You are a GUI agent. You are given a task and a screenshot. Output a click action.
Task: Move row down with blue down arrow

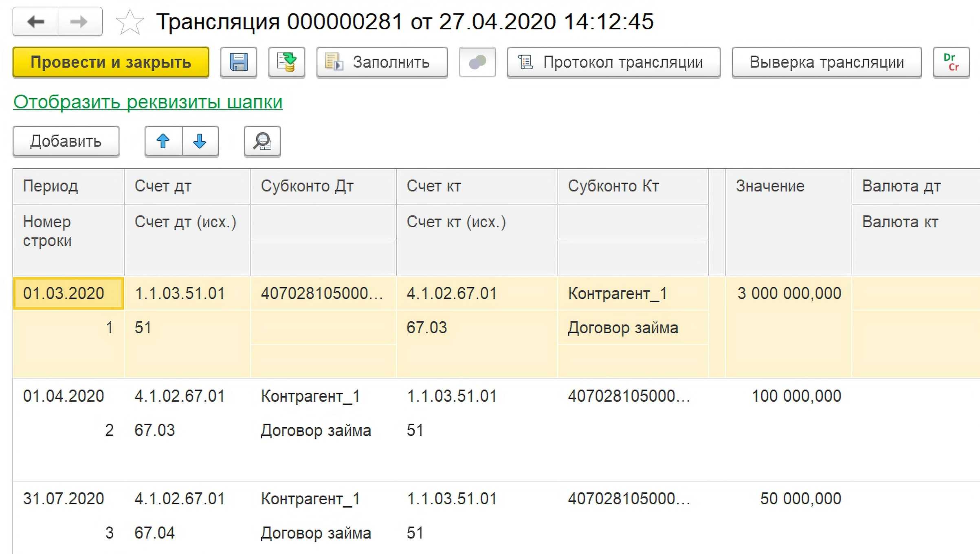[x=200, y=141]
